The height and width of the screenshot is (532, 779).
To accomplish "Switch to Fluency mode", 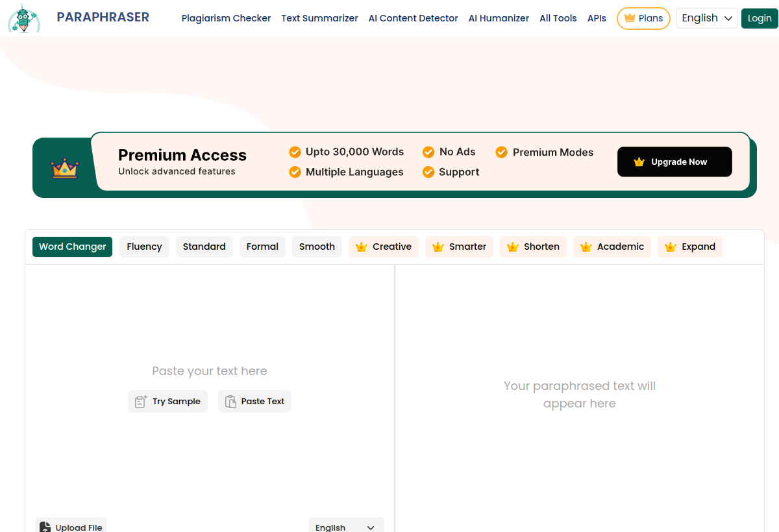I will coord(144,247).
